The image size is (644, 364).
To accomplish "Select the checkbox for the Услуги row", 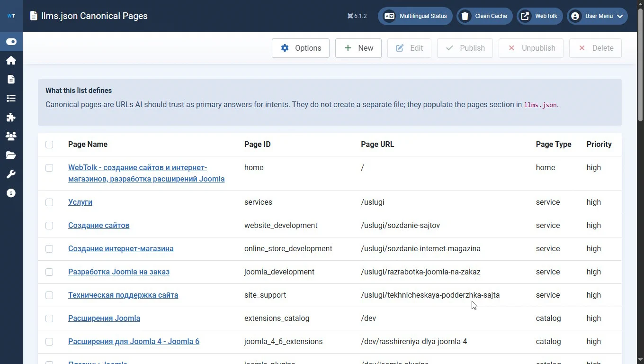I will [49, 202].
